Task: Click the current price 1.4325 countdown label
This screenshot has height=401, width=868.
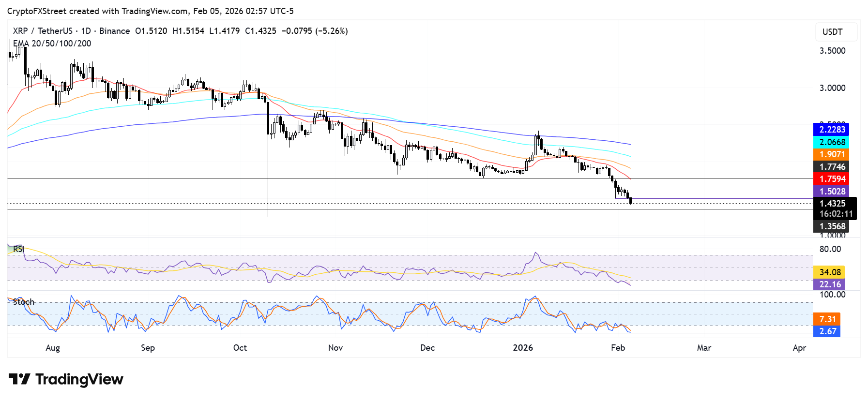Action: 835,208
